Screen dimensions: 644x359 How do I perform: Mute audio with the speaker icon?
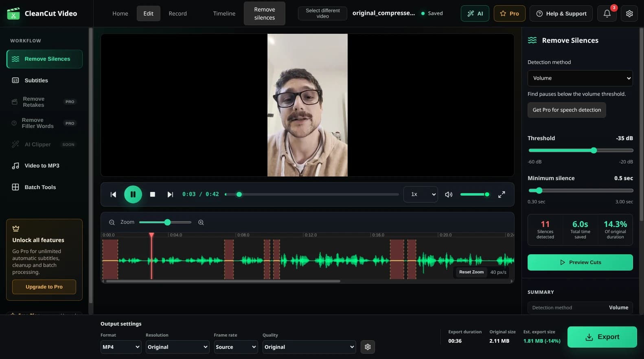click(x=449, y=194)
